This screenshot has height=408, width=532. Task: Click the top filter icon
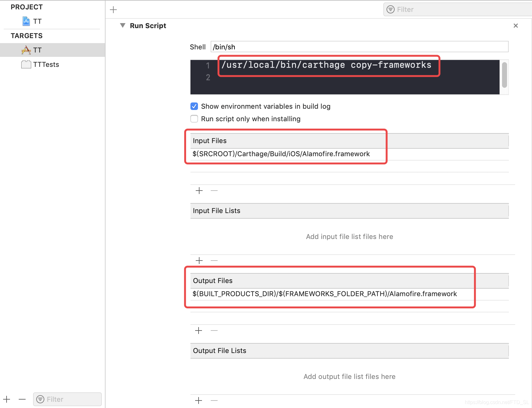point(391,9)
